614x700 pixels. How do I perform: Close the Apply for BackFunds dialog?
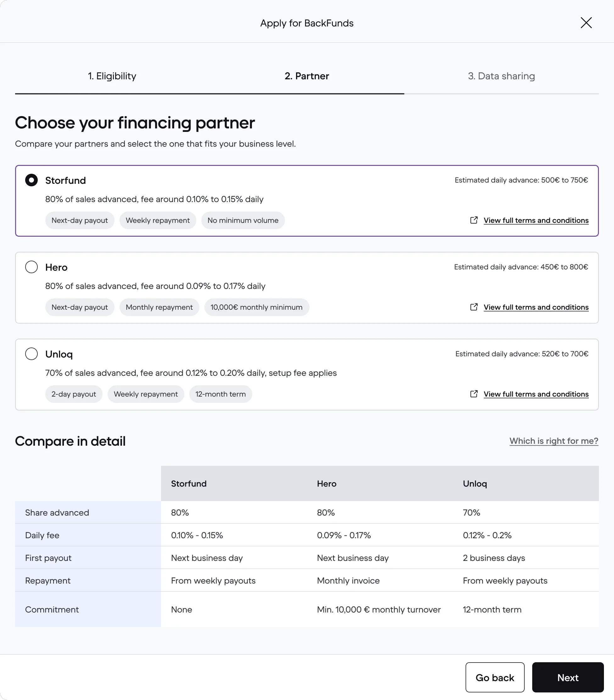[586, 23]
